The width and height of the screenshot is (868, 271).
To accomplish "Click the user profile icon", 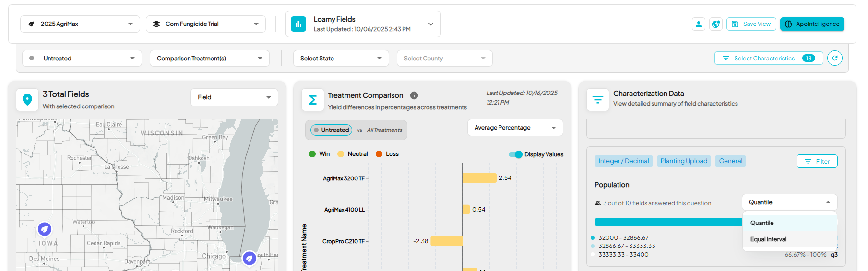I will tap(699, 24).
